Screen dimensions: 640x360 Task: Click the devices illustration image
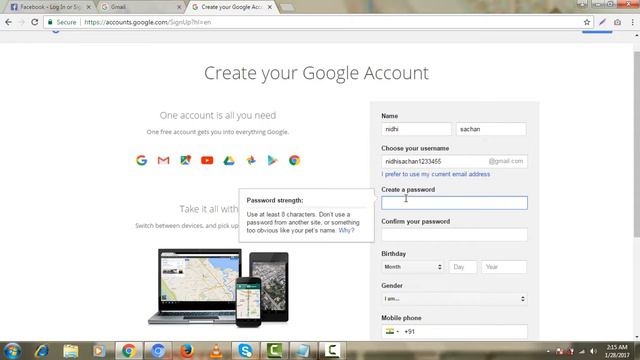pyautogui.click(x=218, y=288)
